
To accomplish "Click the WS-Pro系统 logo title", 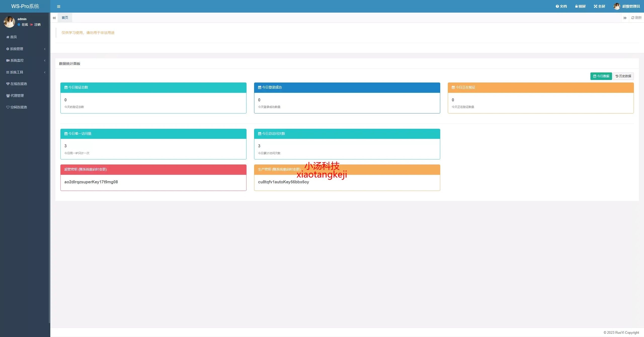I will pos(25,6).
